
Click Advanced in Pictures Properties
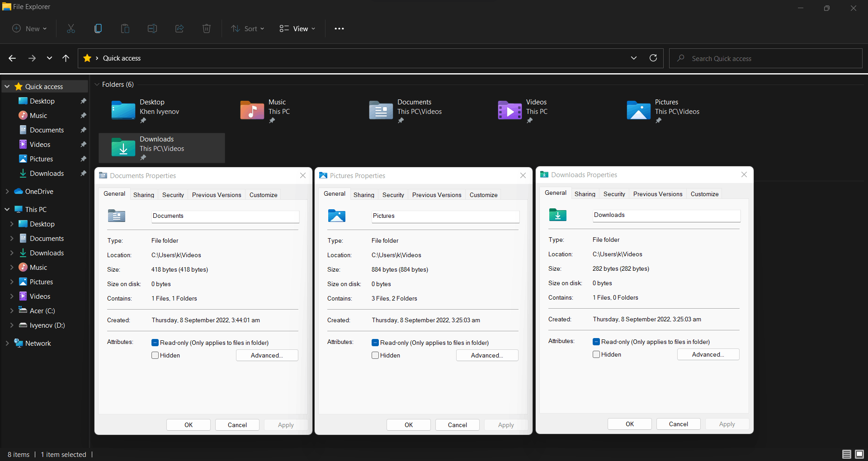(487, 355)
